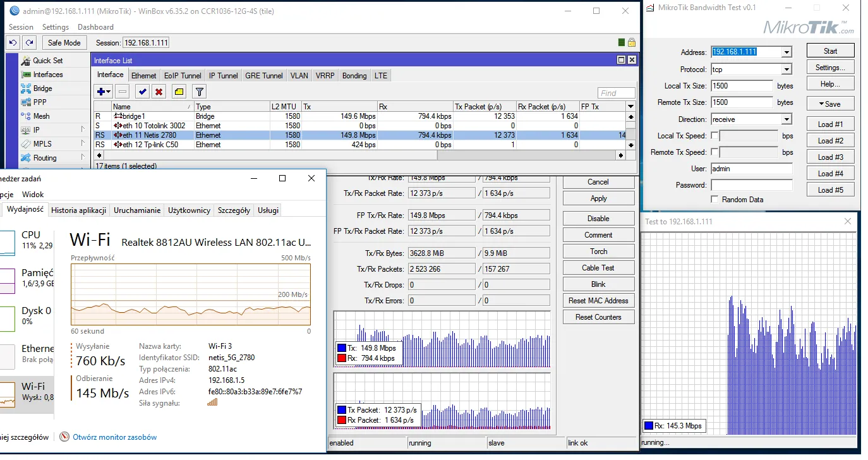Click the undo arrow in WinBox toolbar
Screen dimensions: 868x460
click(13, 42)
